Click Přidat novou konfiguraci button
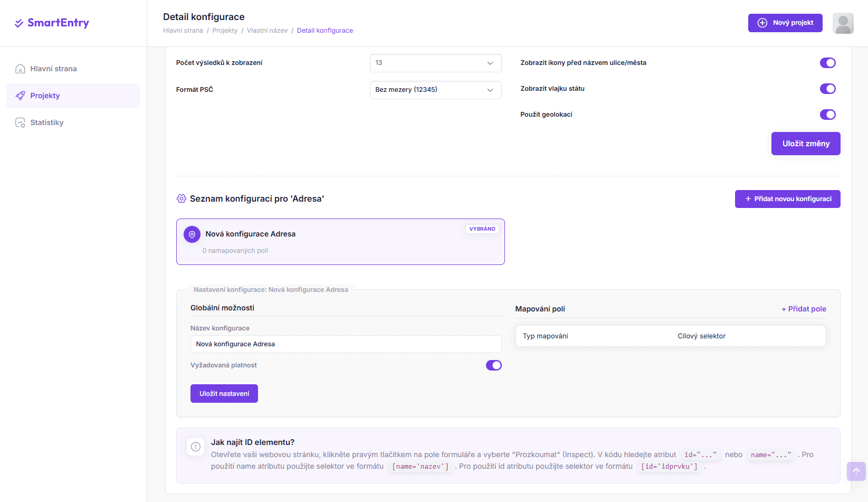The image size is (868, 502). 787,199
